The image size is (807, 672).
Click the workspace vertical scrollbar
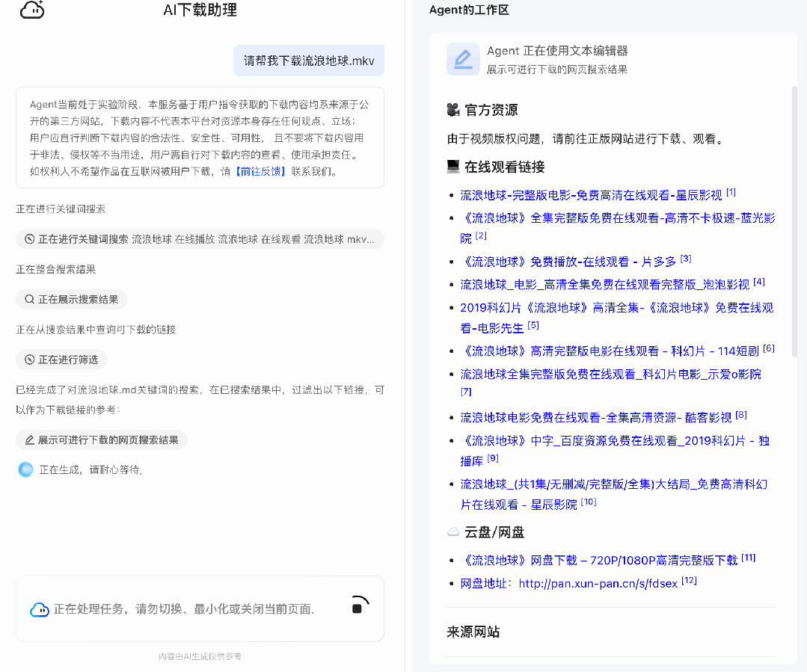click(794, 224)
